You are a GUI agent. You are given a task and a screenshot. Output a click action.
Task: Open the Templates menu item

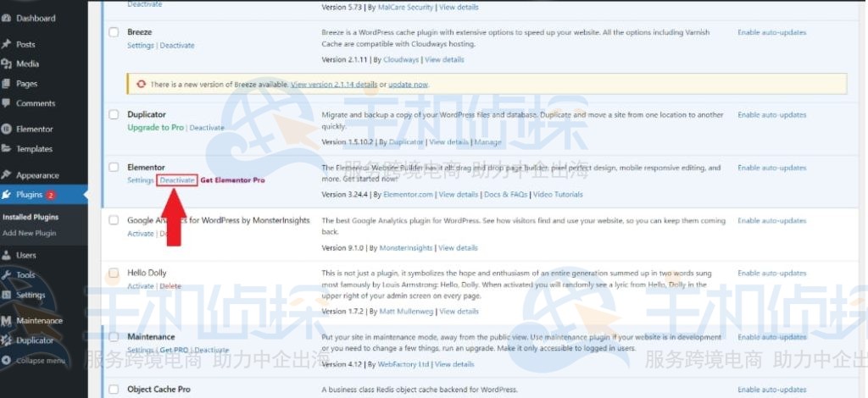[34, 149]
